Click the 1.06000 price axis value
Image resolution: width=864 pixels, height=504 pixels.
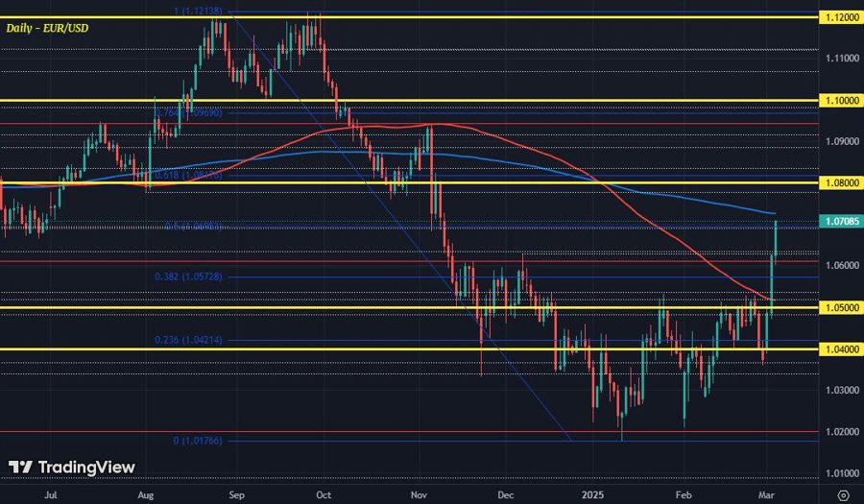(x=842, y=266)
